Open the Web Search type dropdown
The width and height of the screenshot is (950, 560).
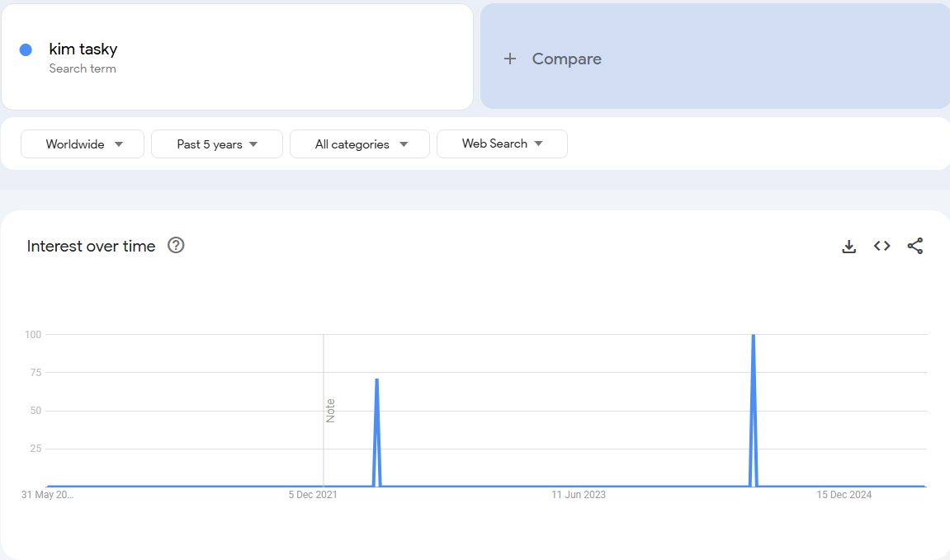502,144
